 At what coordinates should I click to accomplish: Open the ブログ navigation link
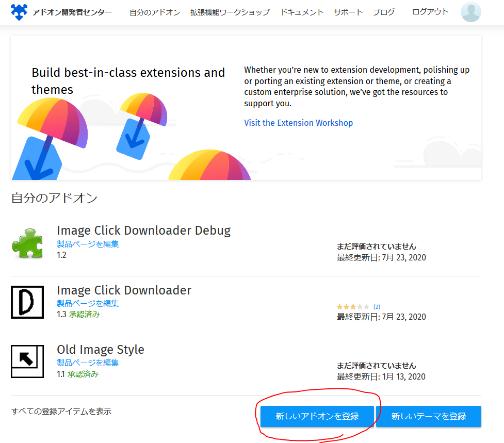(384, 12)
